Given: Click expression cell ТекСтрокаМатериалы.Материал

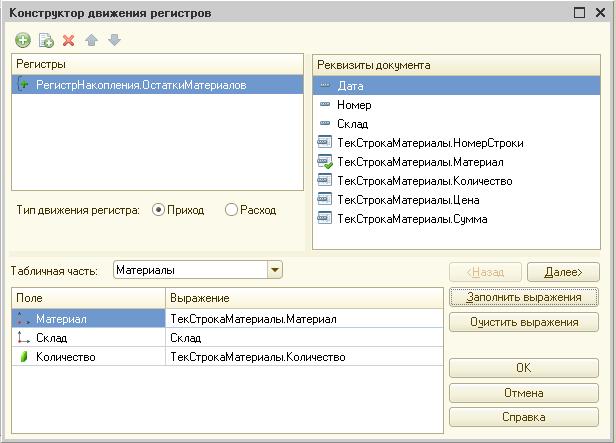Looking at the screenshot, I should click(304, 319).
